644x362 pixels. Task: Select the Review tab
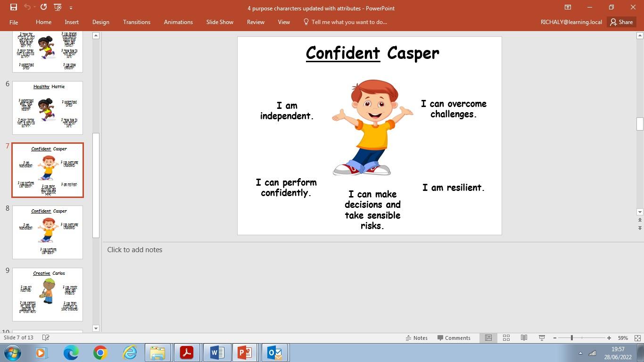click(256, 22)
